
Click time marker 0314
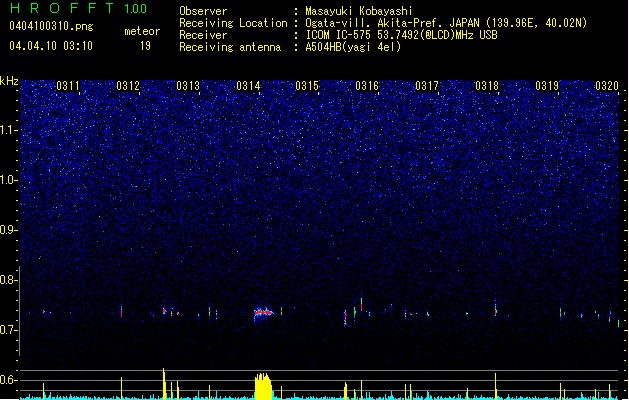(248, 86)
